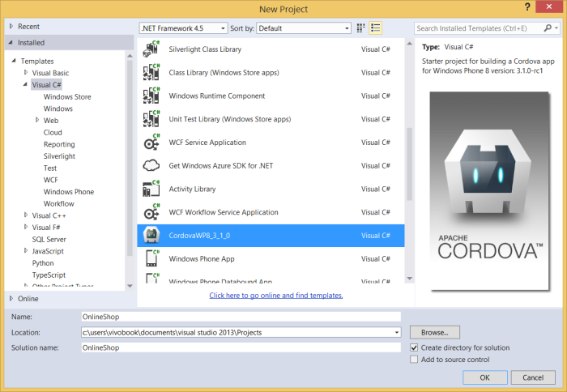567x392 pixels.
Task: Expand the Web subcategory arrow
Action: (x=37, y=120)
